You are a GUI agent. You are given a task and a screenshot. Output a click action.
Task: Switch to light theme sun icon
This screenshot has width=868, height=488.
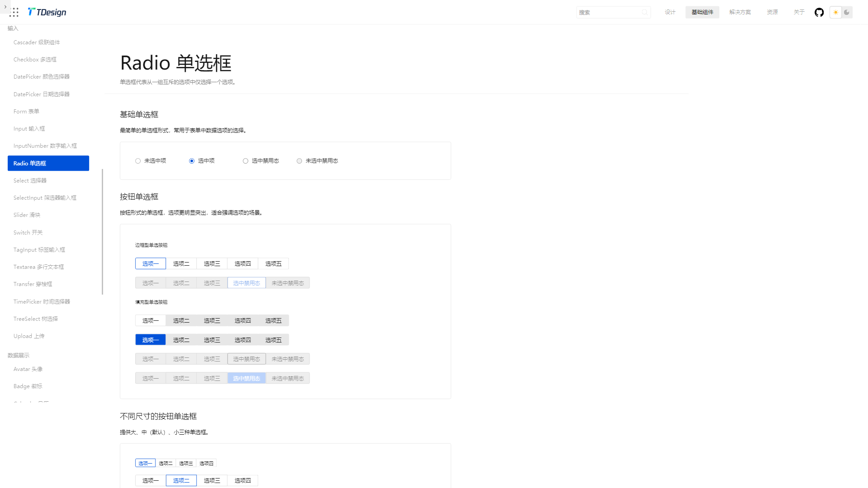835,12
